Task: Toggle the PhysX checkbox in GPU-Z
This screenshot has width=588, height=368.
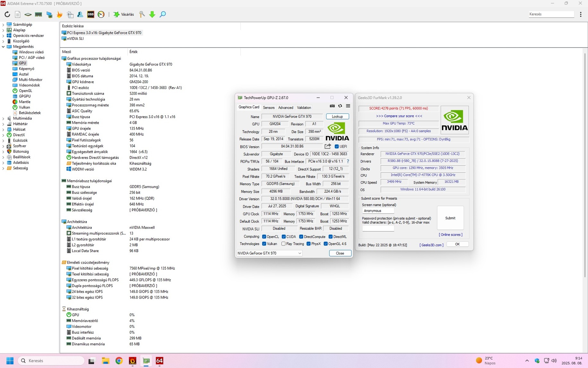Action: tap(308, 244)
